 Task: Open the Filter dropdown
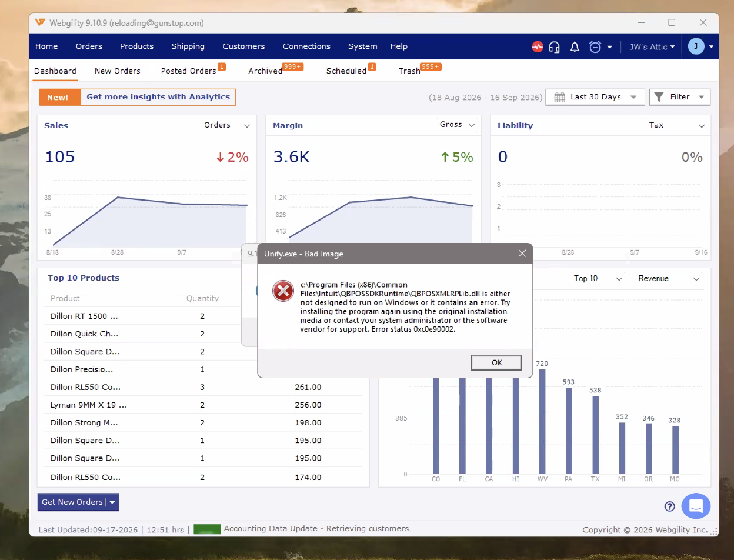pos(680,97)
